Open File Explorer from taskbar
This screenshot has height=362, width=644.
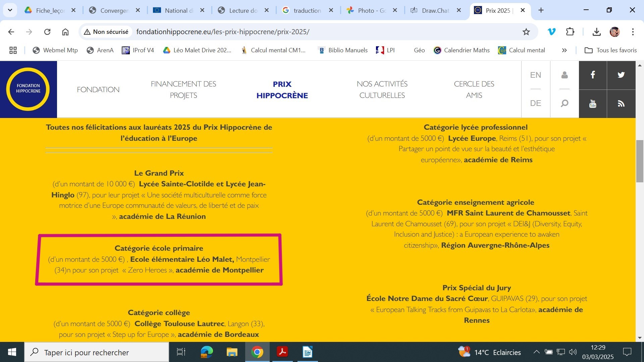click(x=232, y=352)
